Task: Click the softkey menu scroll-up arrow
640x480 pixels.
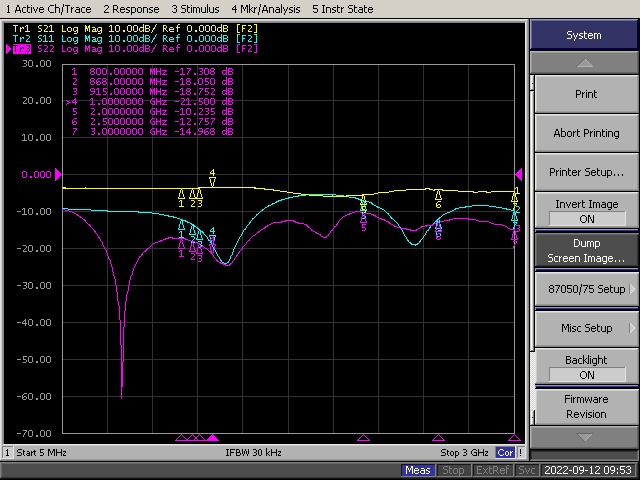Action: (x=584, y=64)
